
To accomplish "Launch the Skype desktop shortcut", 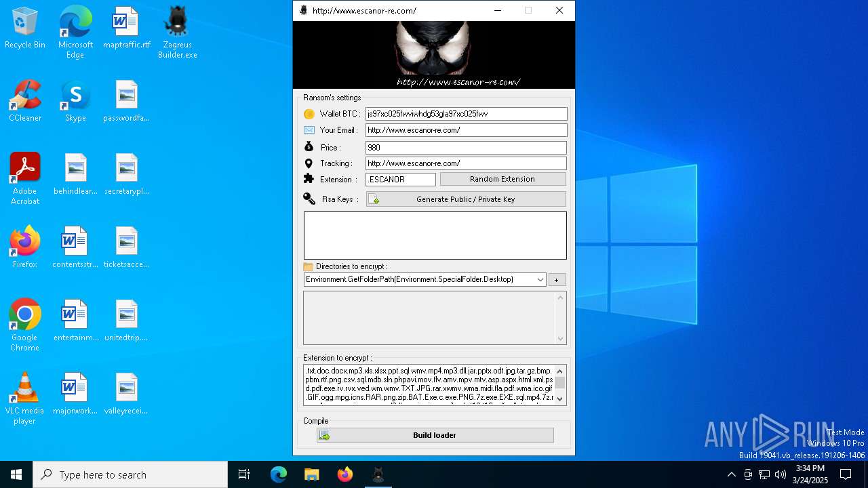I will (75, 101).
